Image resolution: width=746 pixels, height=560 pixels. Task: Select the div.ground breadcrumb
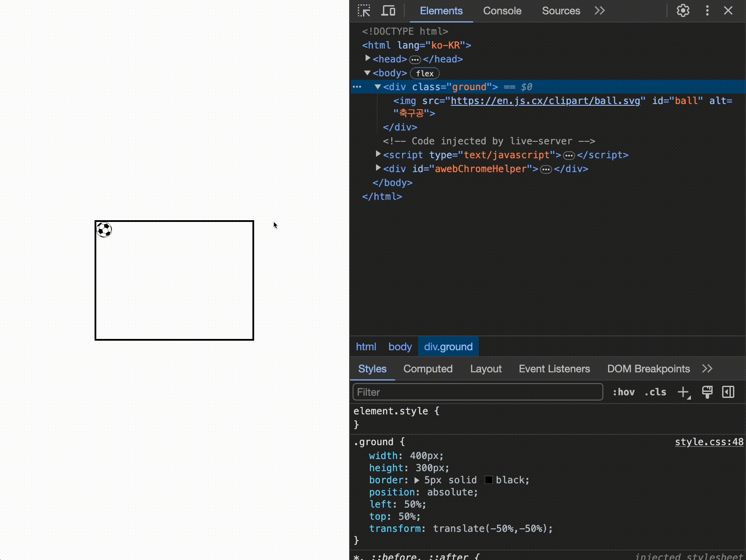(x=448, y=347)
